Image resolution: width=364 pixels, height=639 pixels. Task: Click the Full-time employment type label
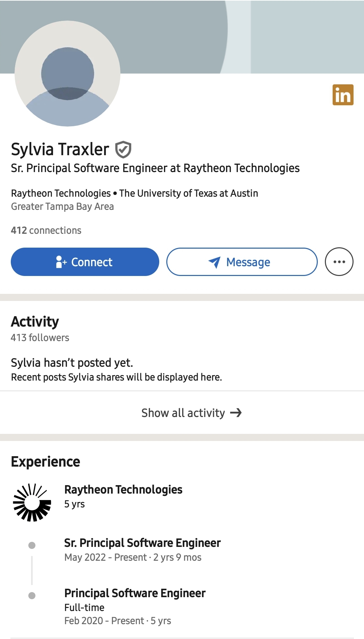click(84, 608)
